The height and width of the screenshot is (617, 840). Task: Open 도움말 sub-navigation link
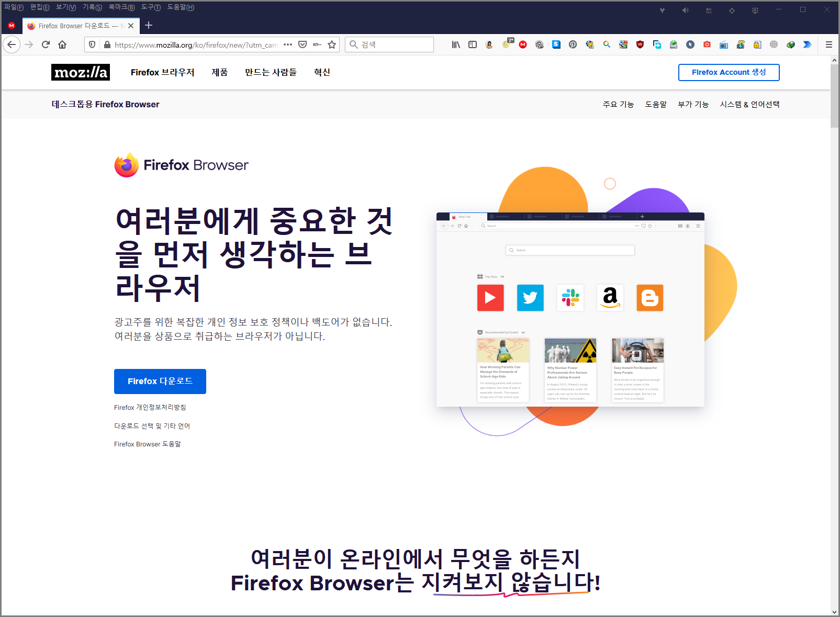pyautogui.click(x=656, y=104)
